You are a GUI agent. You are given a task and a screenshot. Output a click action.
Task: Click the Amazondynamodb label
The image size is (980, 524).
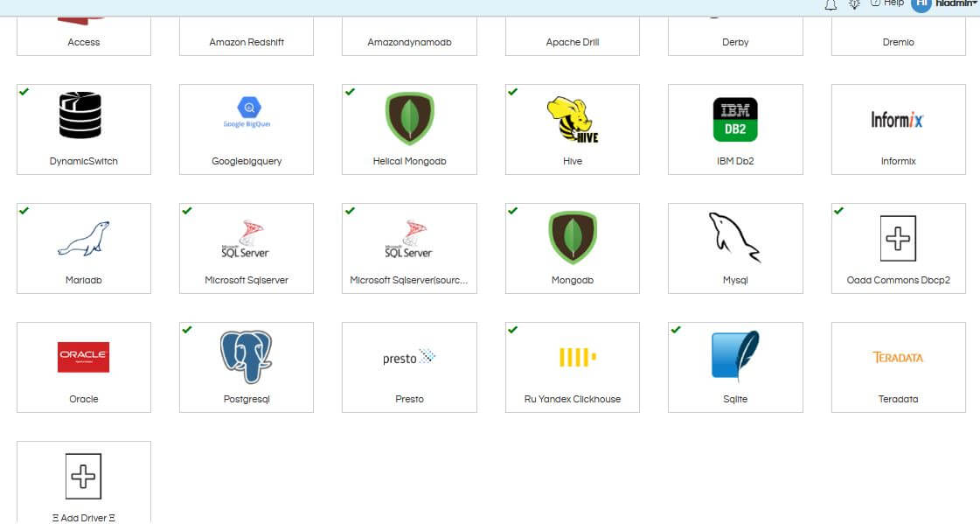tap(409, 42)
